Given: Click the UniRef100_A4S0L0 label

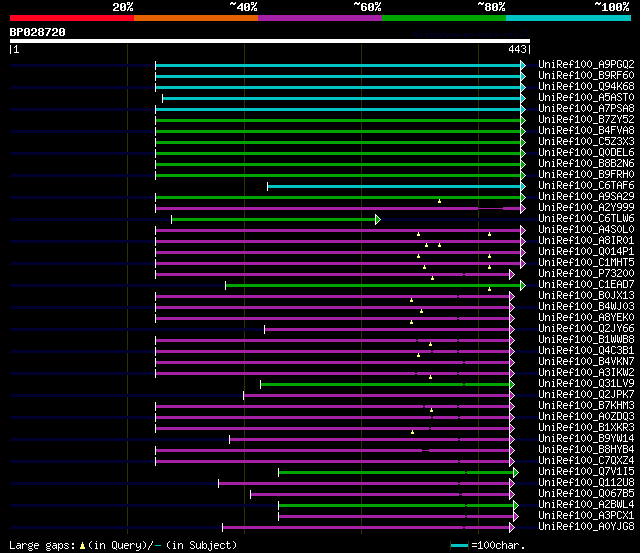Looking at the screenshot, I should 586,230.
